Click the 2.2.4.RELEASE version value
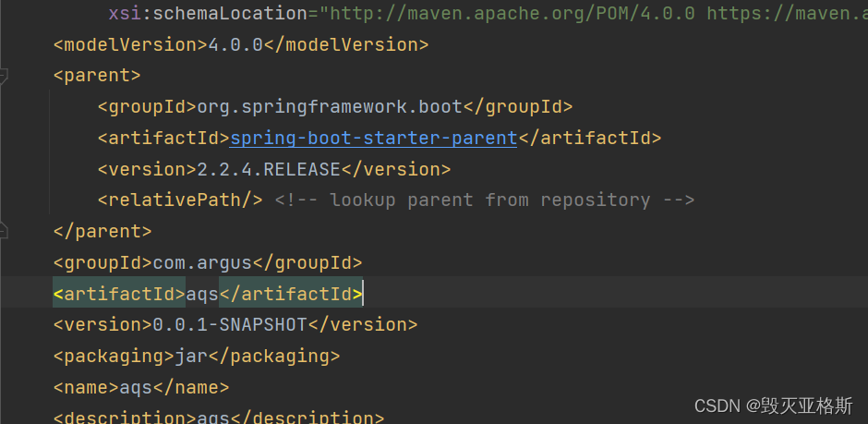The width and height of the screenshot is (868, 424). pyautogui.click(x=269, y=169)
